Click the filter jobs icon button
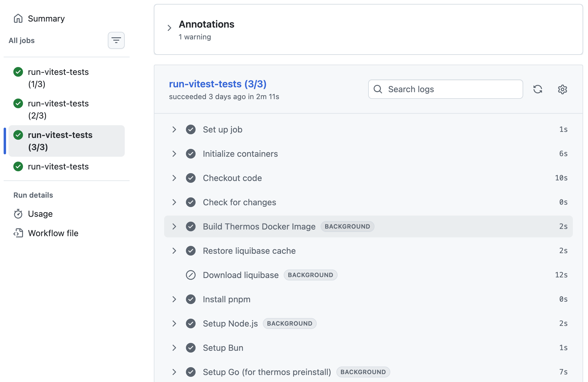The image size is (588, 382). point(116,40)
